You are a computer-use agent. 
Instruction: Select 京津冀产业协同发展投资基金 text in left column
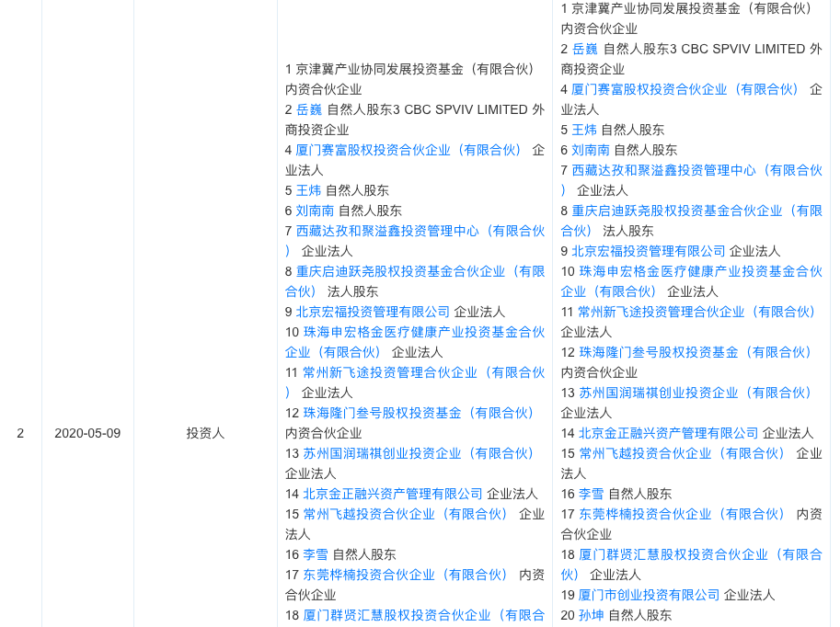[x=380, y=69]
